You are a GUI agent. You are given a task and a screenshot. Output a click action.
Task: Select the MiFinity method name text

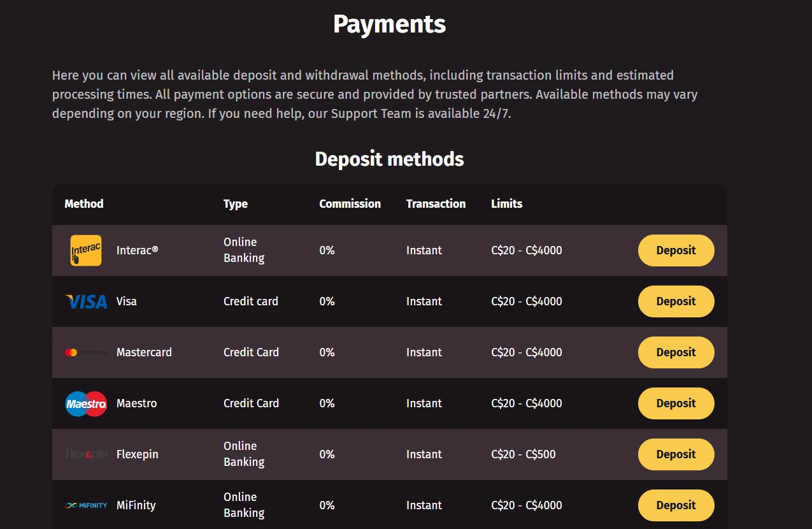point(136,505)
